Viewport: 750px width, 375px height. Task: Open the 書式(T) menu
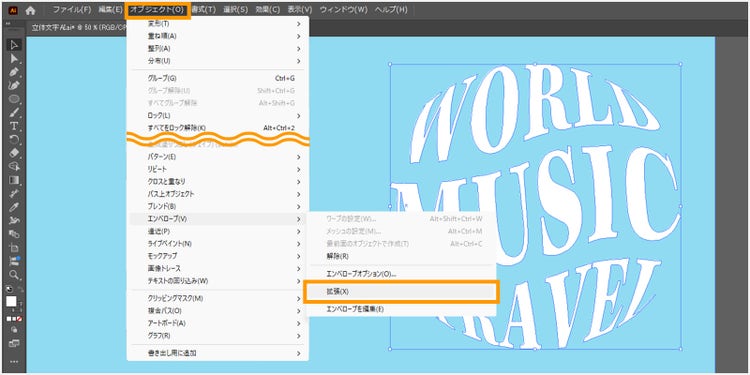[x=203, y=10]
